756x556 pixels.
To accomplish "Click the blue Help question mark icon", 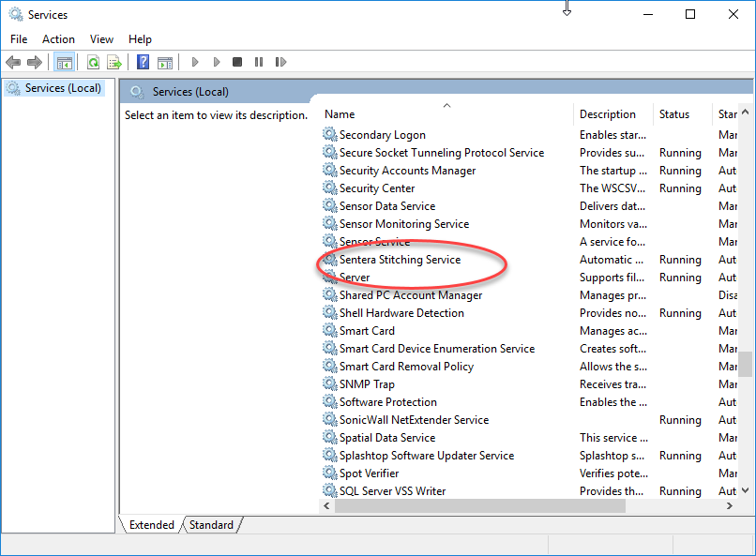I will click(143, 63).
